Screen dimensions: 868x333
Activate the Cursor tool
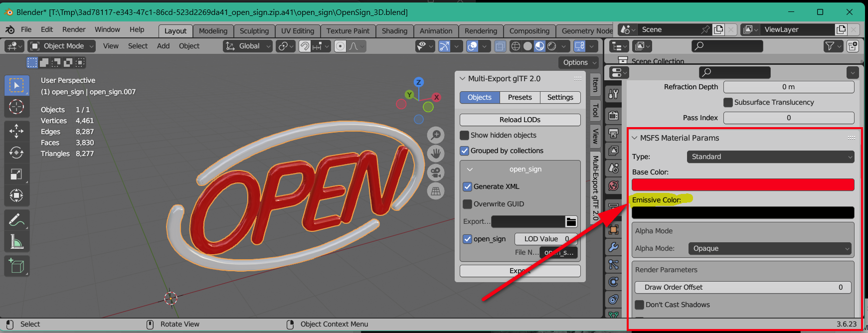(16, 107)
